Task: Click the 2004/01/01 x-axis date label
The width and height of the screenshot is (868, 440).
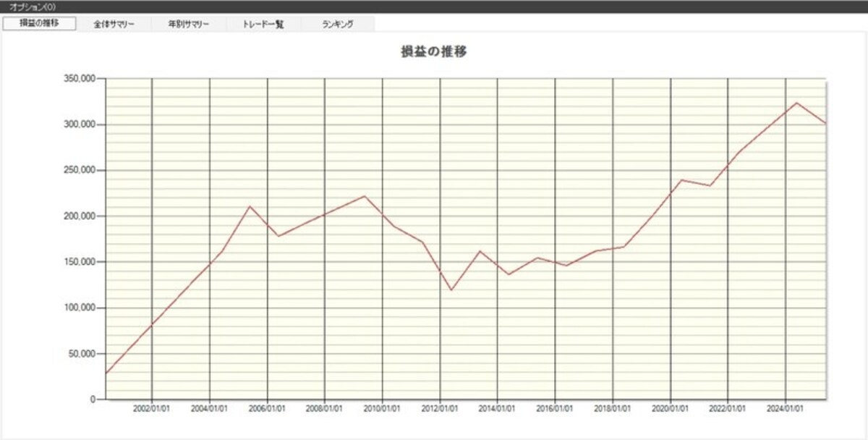Action: [209, 409]
